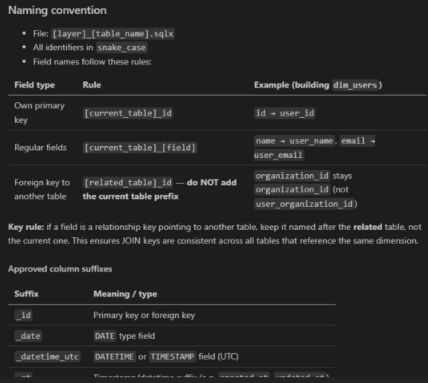The image size is (428, 383).
Task: Click the 'DATETIME' type code
Action: click(x=114, y=357)
